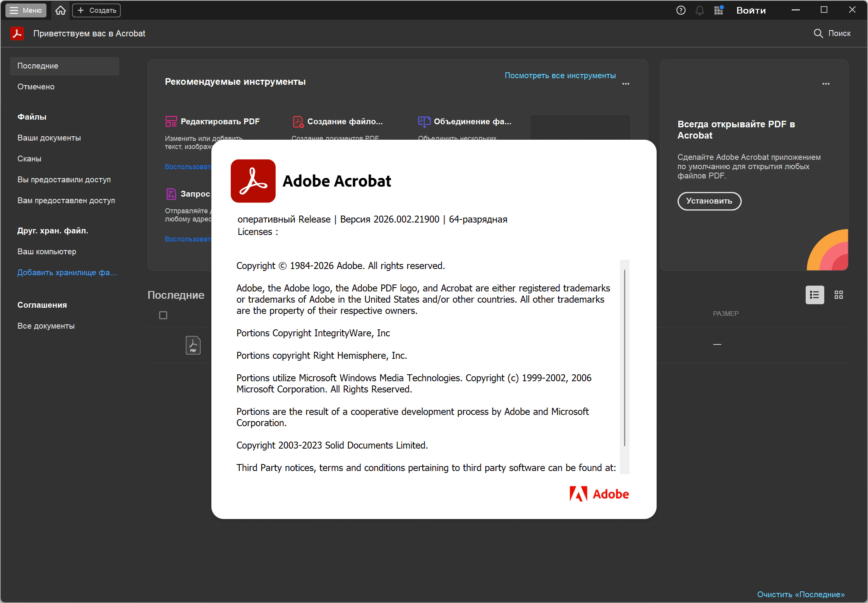Image resolution: width=868 pixels, height=603 pixels.
Task: Open the notifications bell icon
Action: [x=700, y=10]
